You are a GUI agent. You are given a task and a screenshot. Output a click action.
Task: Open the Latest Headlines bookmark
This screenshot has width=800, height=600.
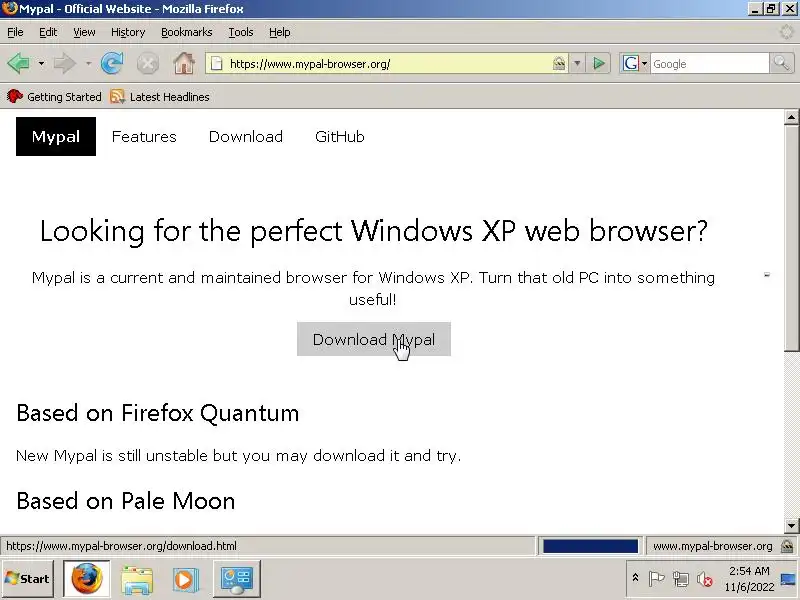click(x=160, y=96)
